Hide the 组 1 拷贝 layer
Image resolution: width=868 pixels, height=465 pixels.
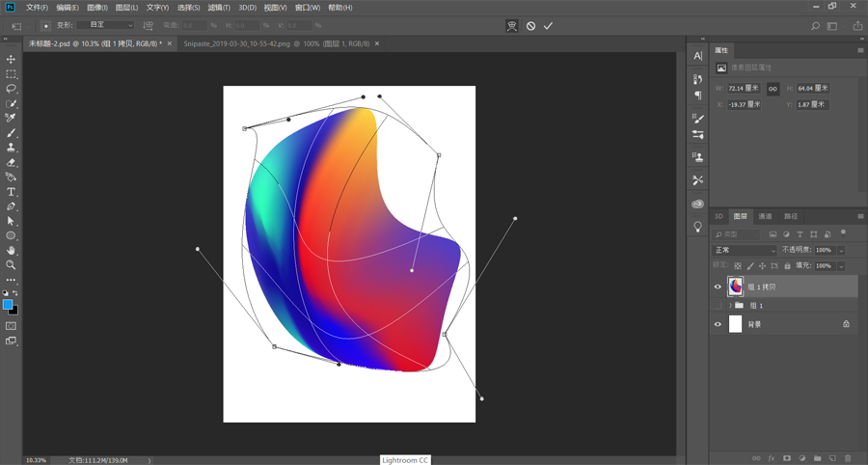pos(718,287)
